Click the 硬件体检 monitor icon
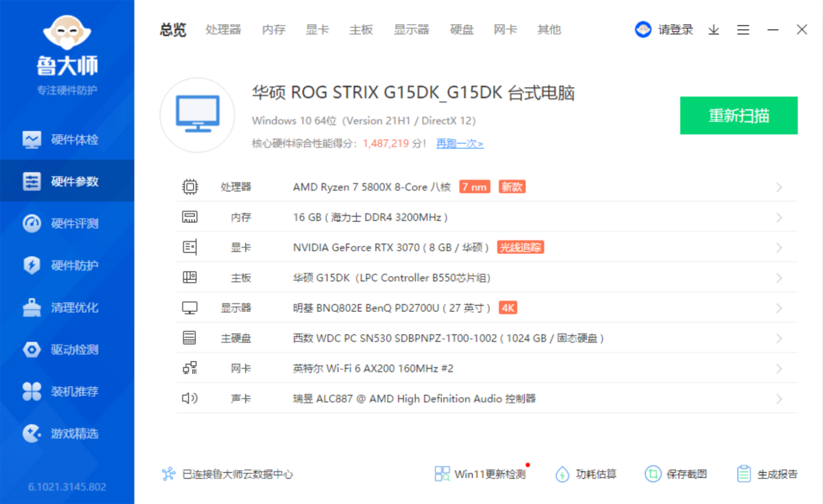 [31, 139]
